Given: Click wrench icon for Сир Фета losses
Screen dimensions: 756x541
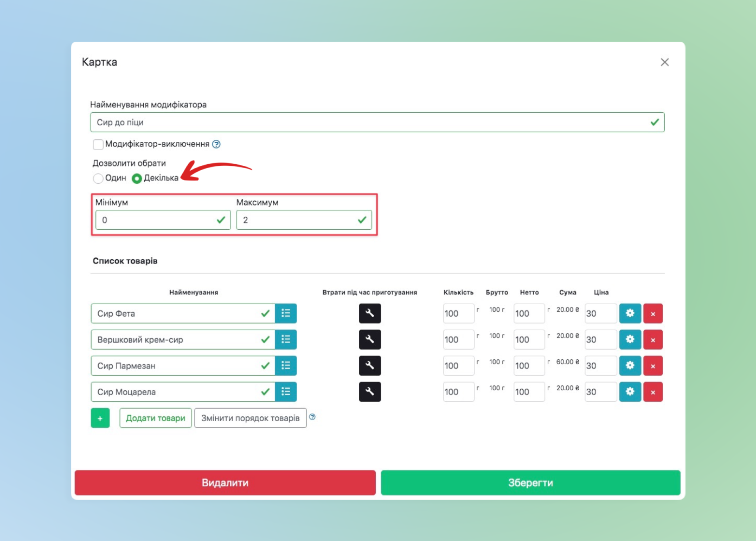Looking at the screenshot, I should [370, 313].
